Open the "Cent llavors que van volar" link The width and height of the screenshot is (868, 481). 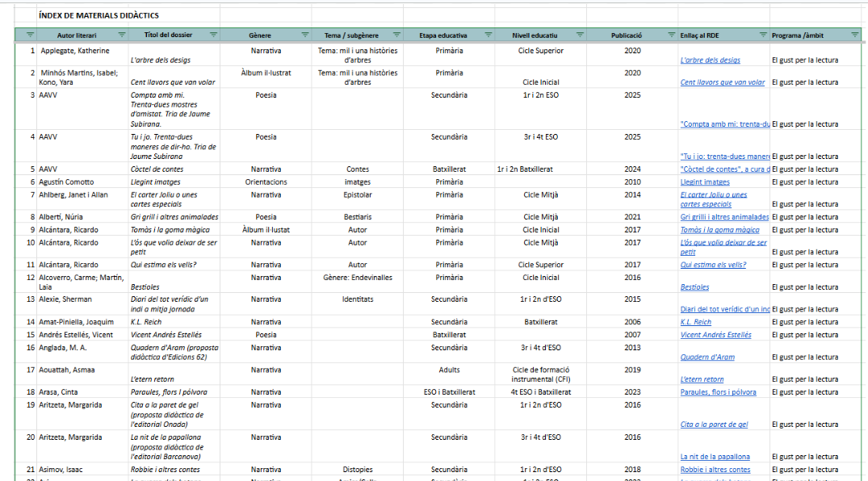pos(722,82)
